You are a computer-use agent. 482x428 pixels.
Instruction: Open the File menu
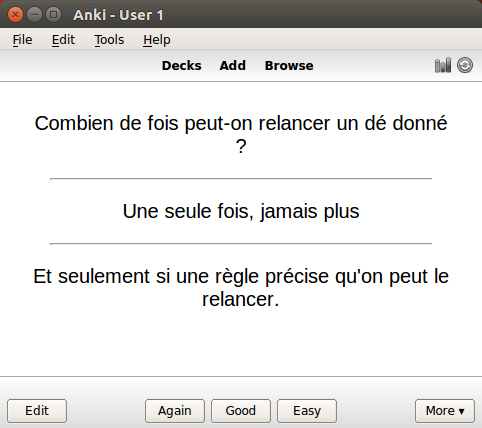22,40
